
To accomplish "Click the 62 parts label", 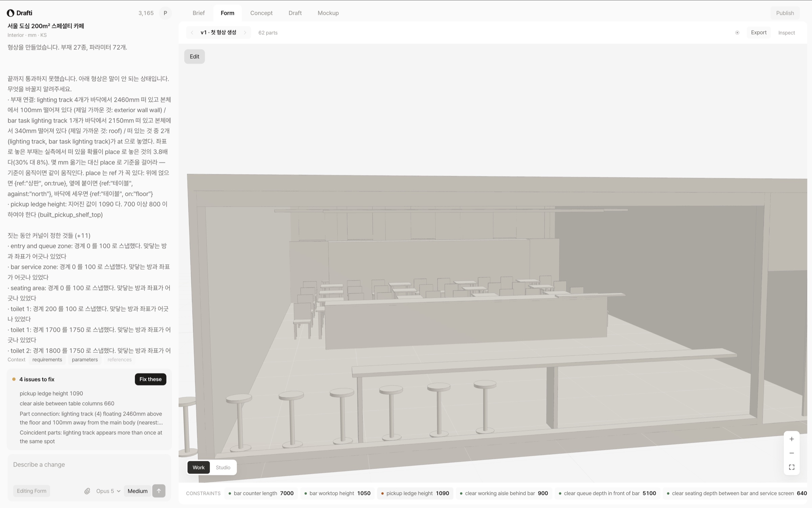I will (268, 32).
